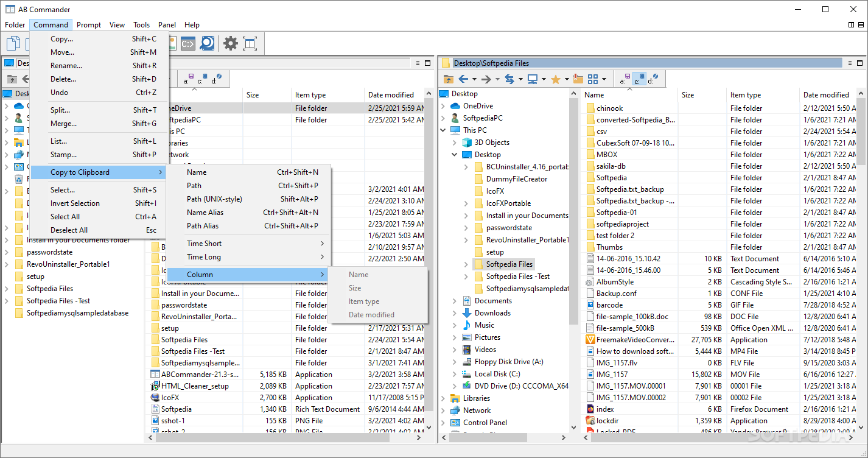Select drive a: in the right panel
This screenshot has height=458, width=868.
626,79
